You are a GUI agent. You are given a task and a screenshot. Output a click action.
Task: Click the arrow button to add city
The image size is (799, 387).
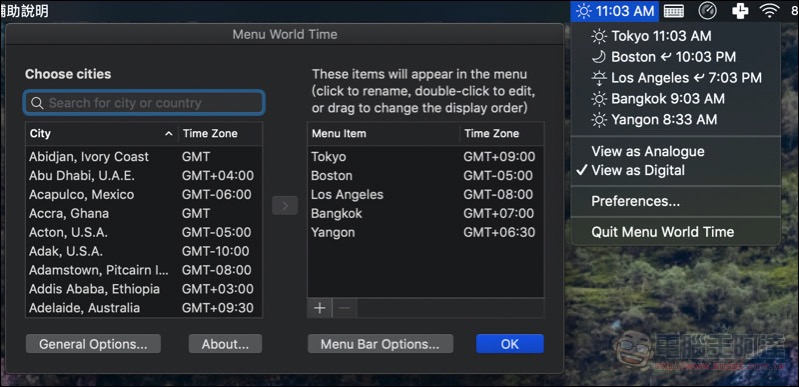click(x=285, y=205)
